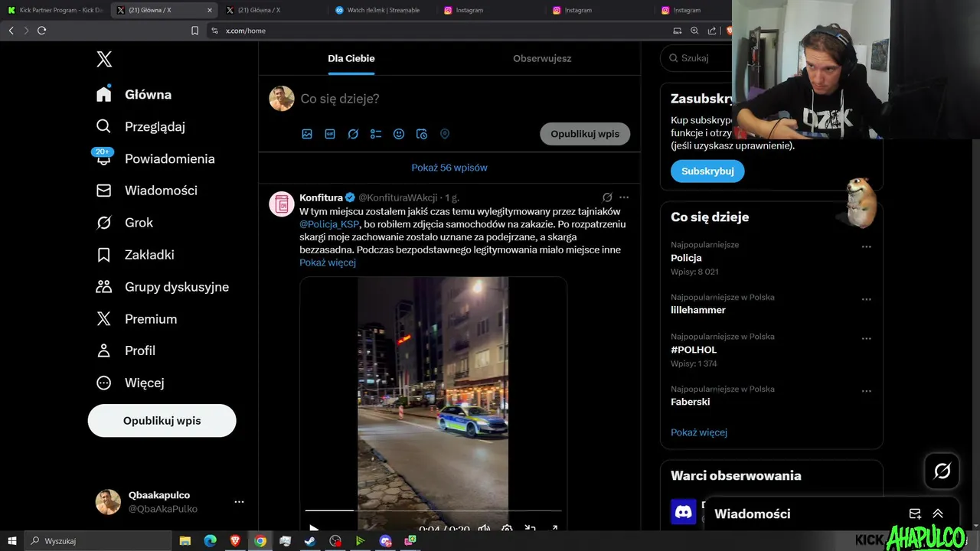This screenshot has height=551, width=980.
Task: Switch to the Obserwujesz tab
Action: tap(542, 58)
